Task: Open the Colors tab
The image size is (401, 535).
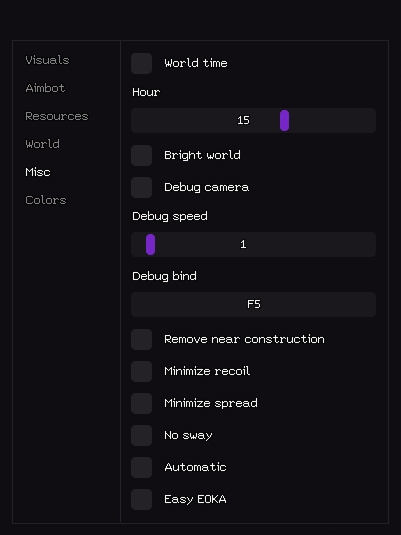Action: (x=46, y=200)
